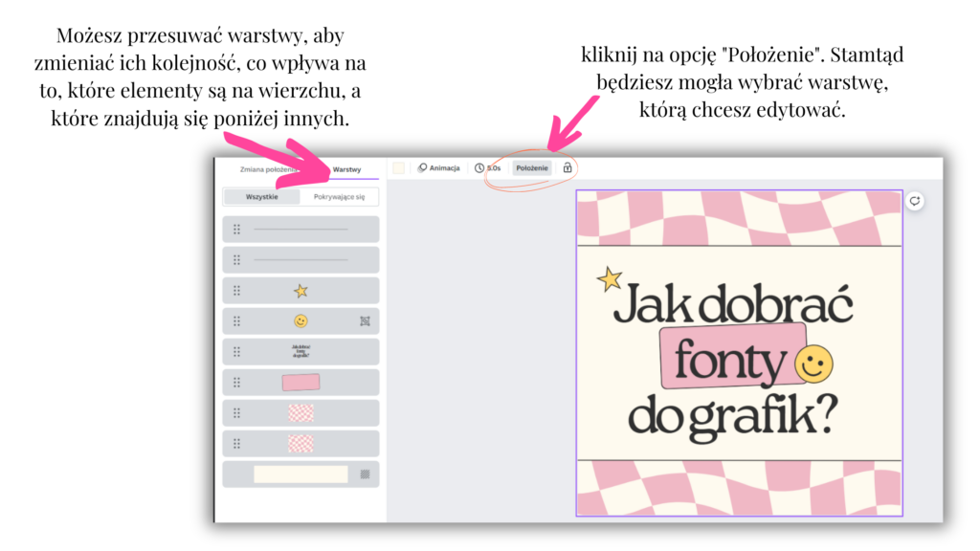
Task: Select the Wszystkie filter option
Action: point(262,197)
